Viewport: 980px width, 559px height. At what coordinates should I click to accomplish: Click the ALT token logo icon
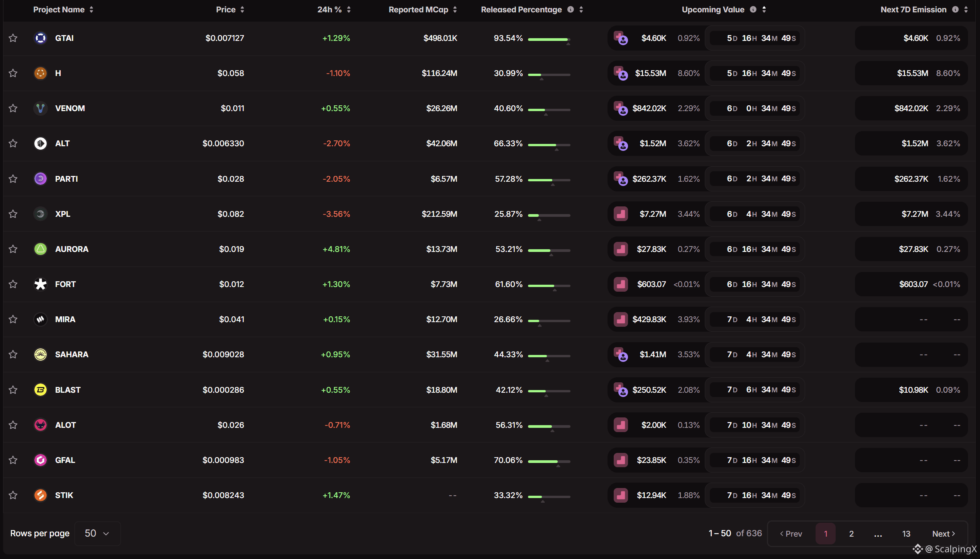pyautogui.click(x=41, y=143)
